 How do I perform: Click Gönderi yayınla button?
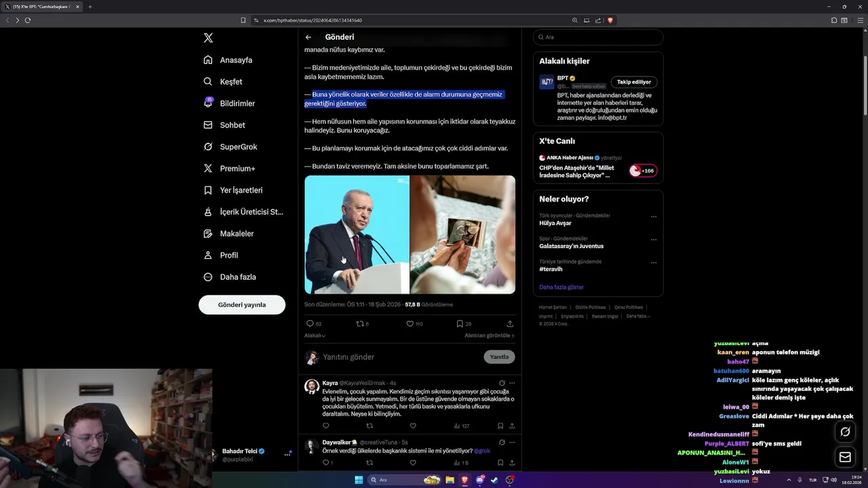[x=242, y=304]
